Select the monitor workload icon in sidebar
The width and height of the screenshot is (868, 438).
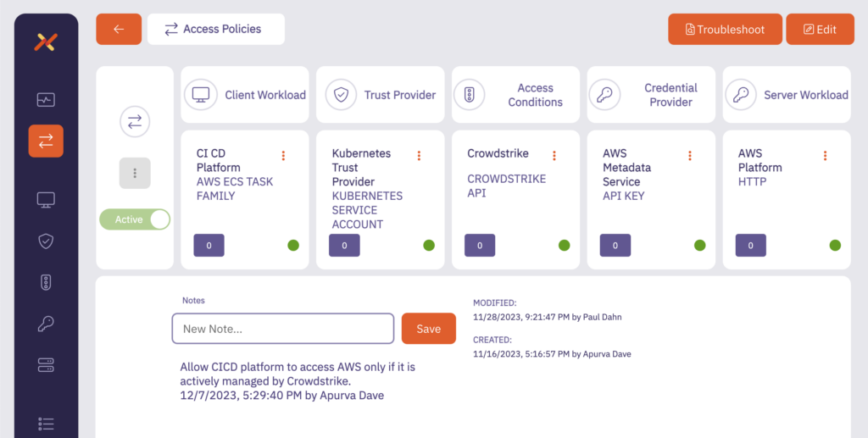pyautogui.click(x=46, y=200)
